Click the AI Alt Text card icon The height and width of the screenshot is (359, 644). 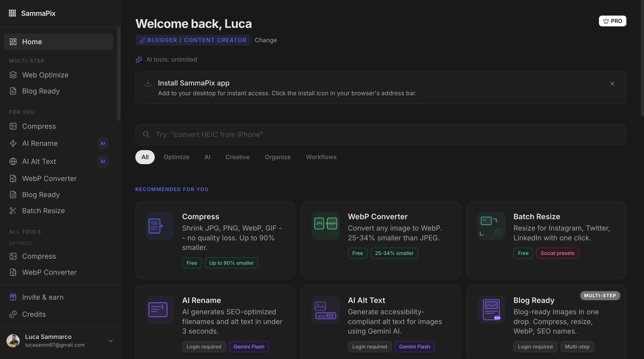point(326,310)
